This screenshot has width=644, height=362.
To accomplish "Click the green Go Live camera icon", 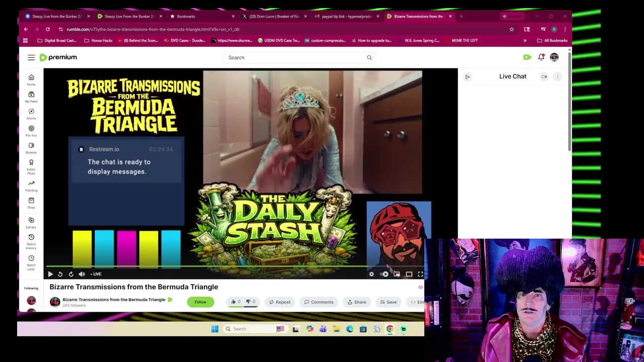I will 527,57.
